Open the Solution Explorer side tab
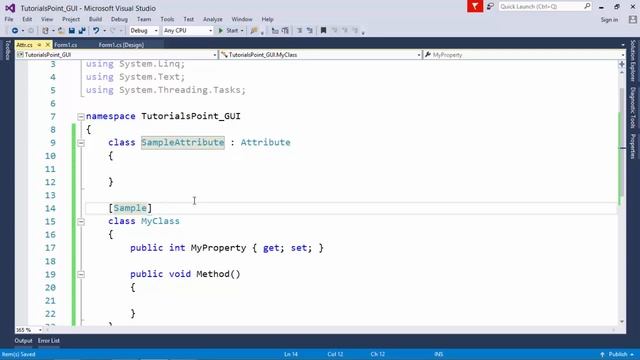Viewport: 640px width, 360px height. coord(632,60)
